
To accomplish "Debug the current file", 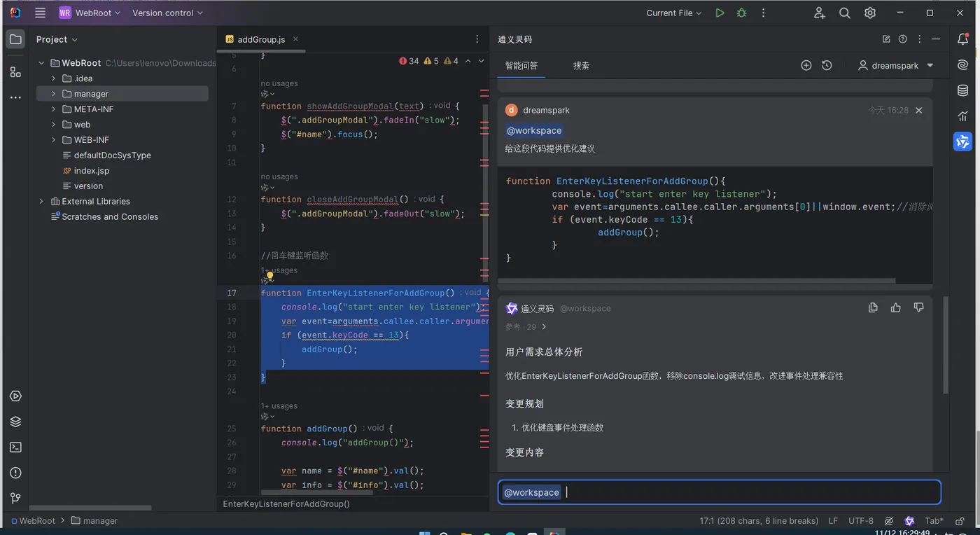I will point(741,13).
